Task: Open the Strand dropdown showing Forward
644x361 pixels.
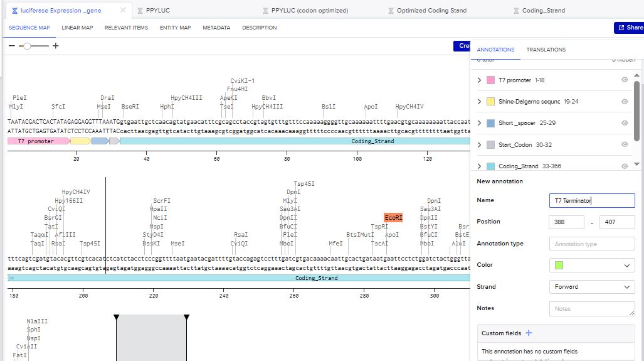Action: coord(591,287)
